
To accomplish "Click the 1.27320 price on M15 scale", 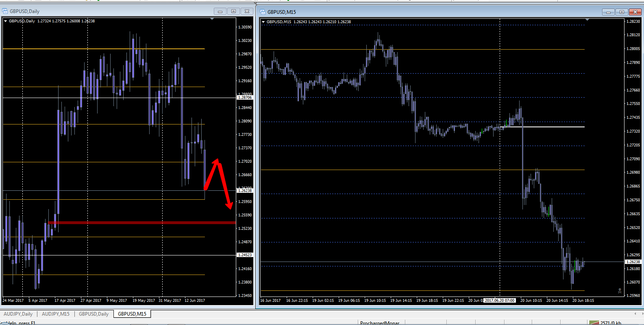I will pos(633,131).
